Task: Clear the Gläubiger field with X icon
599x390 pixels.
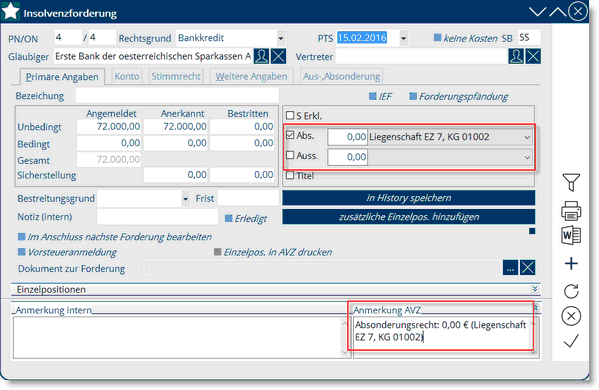Action: 278,56
